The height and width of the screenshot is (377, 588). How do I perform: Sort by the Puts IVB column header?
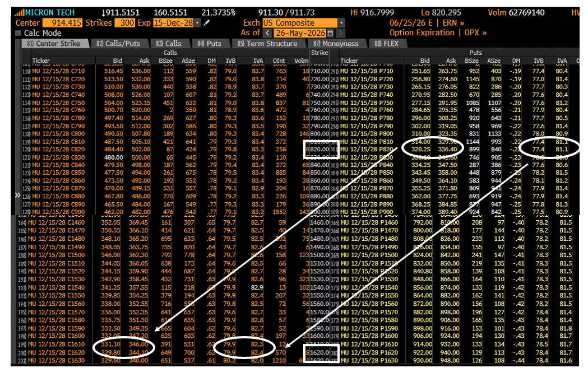(539, 60)
